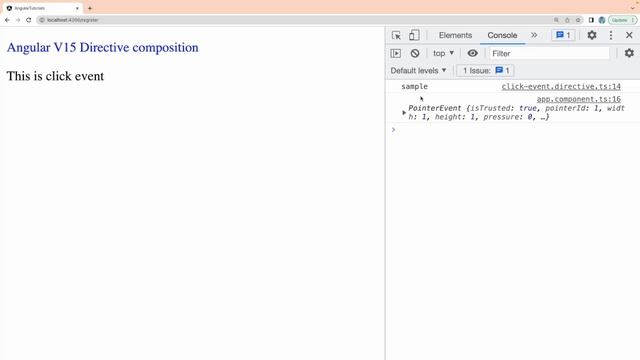This screenshot has width=640, height=360.
Task: Switch to the Elements tab
Action: pos(455,36)
